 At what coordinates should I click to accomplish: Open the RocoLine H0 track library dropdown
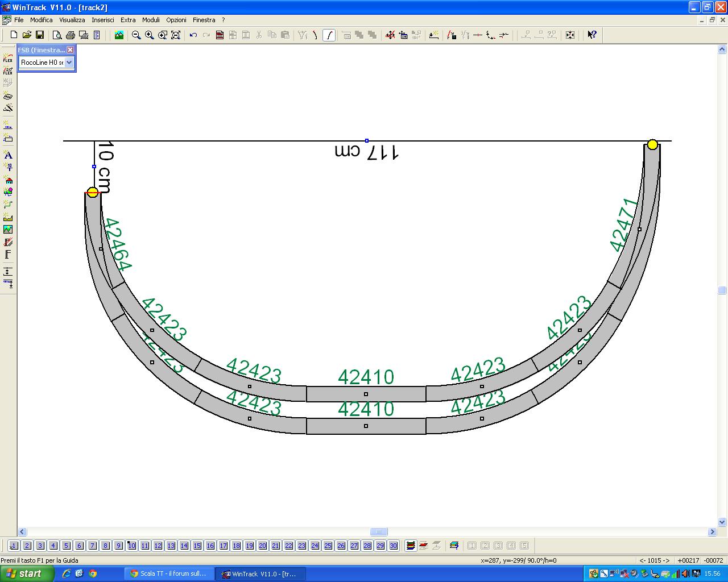pyautogui.click(x=69, y=63)
